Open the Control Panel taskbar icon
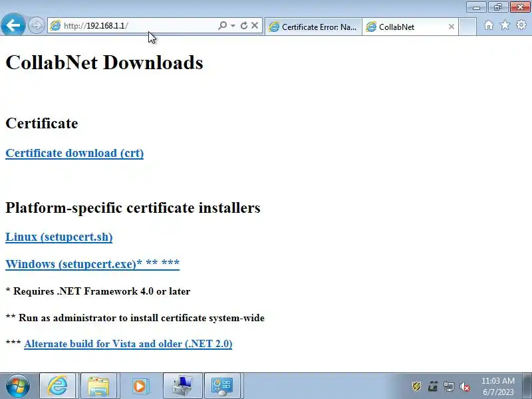This screenshot has width=532, height=399. pyautogui.click(x=223, y=386)
